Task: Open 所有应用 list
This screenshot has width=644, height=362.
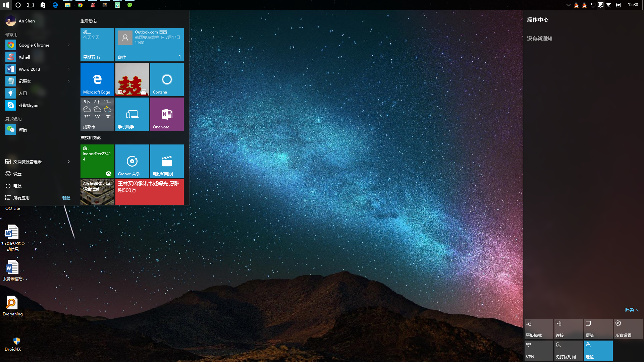Action: [21, 198]
